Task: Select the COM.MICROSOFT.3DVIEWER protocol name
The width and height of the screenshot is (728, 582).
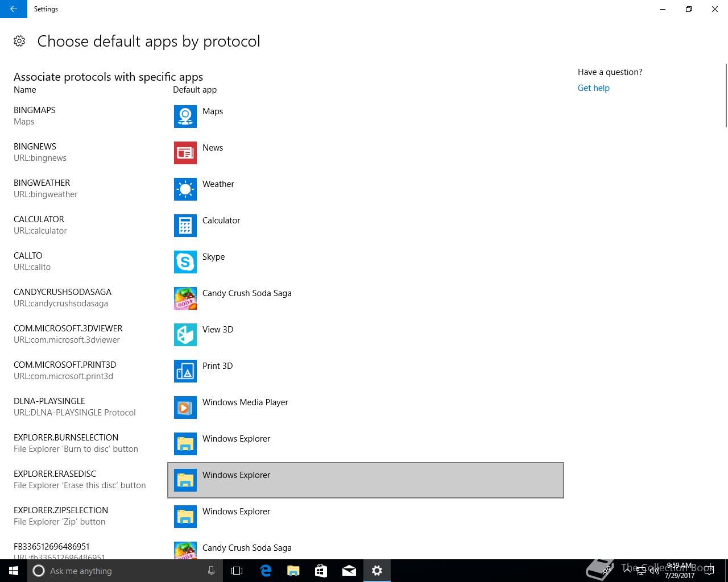Action: pyautogui.click(x=68, y=329)
